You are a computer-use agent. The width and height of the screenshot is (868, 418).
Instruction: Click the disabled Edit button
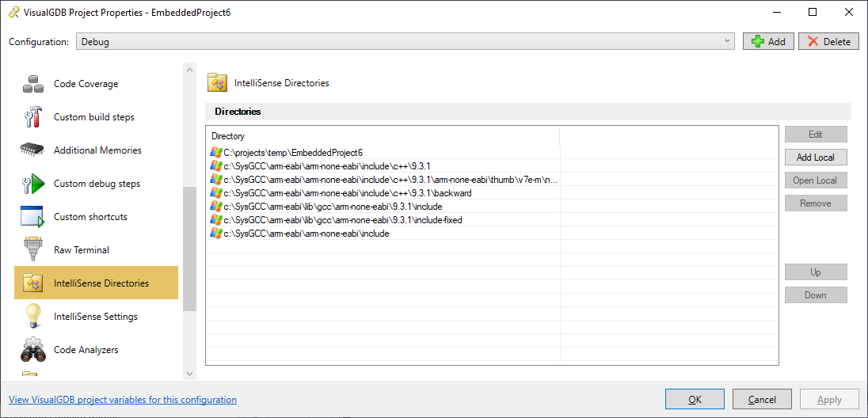pyautogui.click(x=816, y=135)
